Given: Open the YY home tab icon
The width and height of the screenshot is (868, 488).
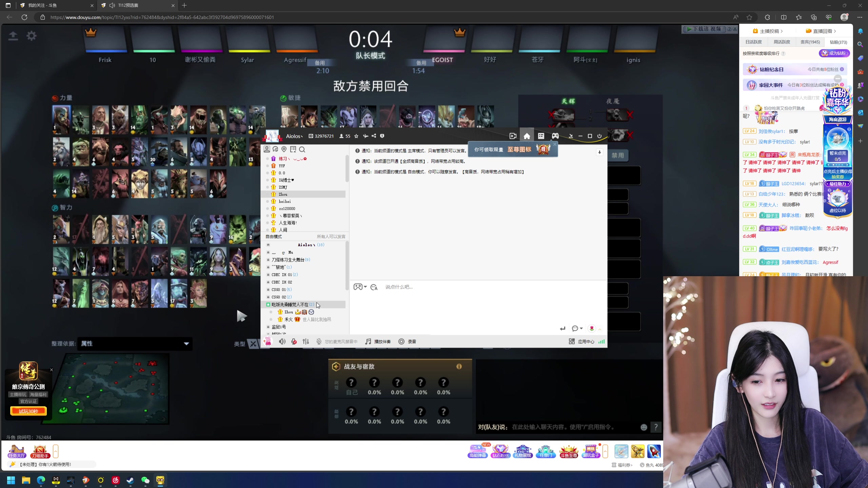Looking at the screenshot, I should click(527, 136).
